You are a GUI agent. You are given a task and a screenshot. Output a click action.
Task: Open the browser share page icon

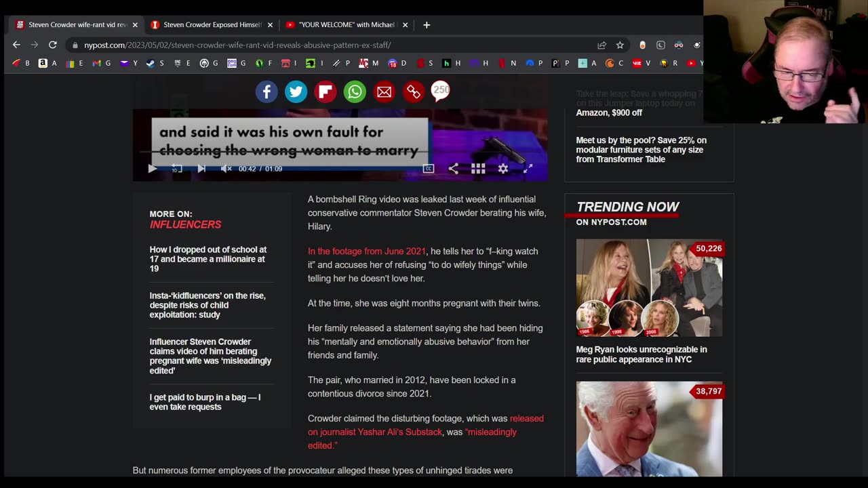(x=601, y=45)
